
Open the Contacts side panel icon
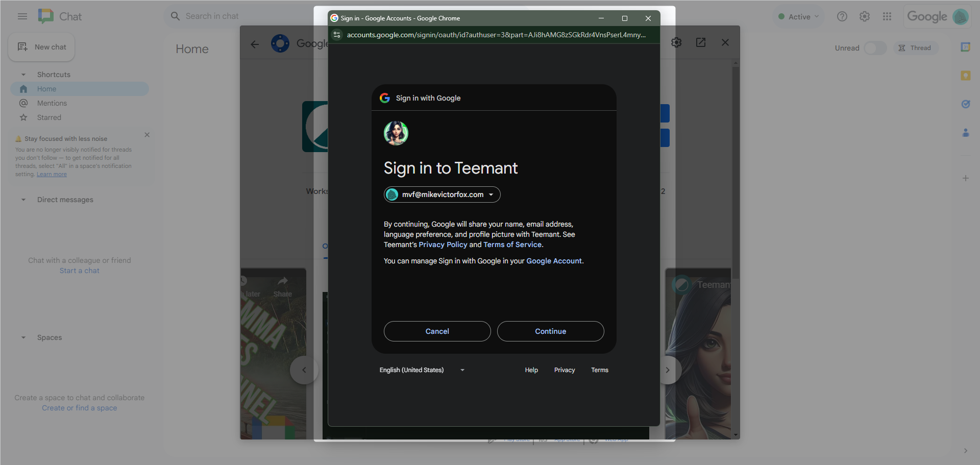tap(965, 133)
